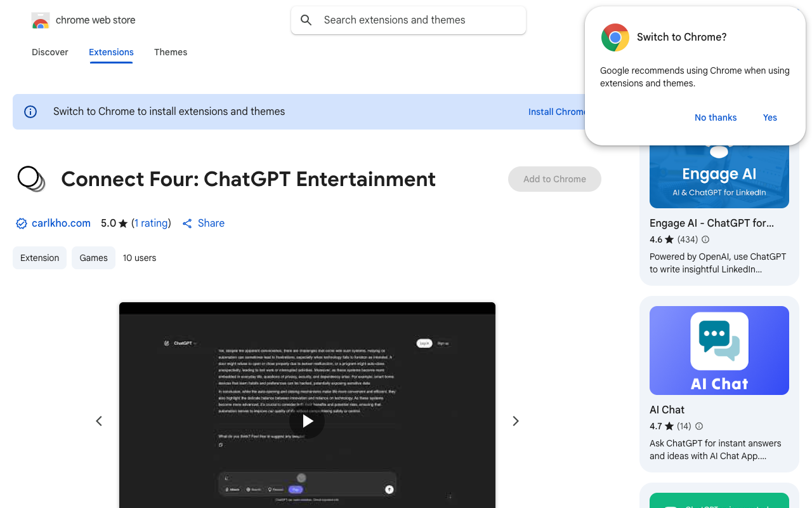Click the Chrome logo in the dialog
812x508 pixels.
pos(615,37)
